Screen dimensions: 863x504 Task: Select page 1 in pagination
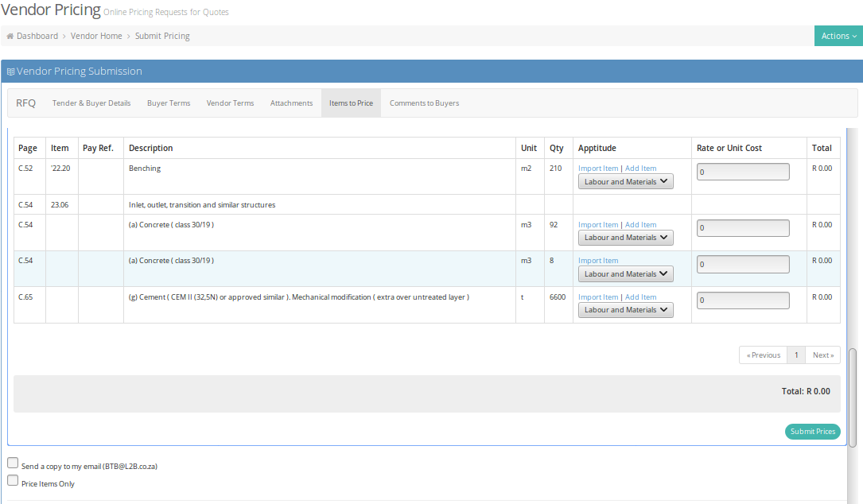point(796,355)
